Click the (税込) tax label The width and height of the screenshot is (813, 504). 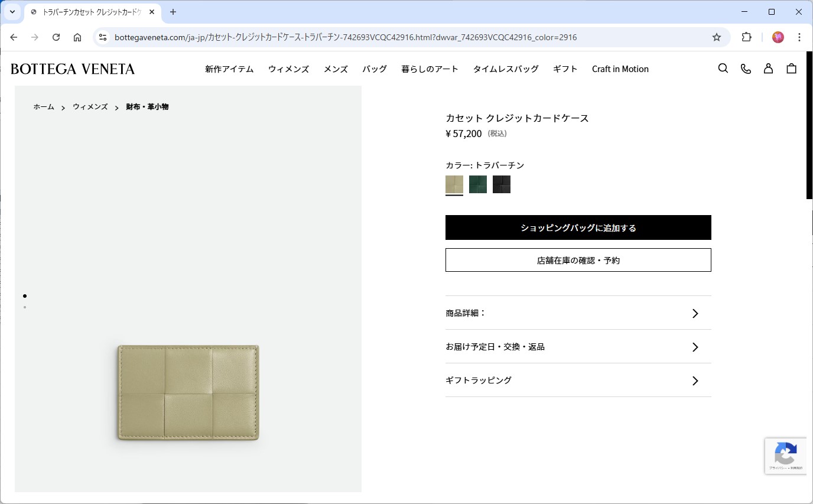tap(497, 134)
